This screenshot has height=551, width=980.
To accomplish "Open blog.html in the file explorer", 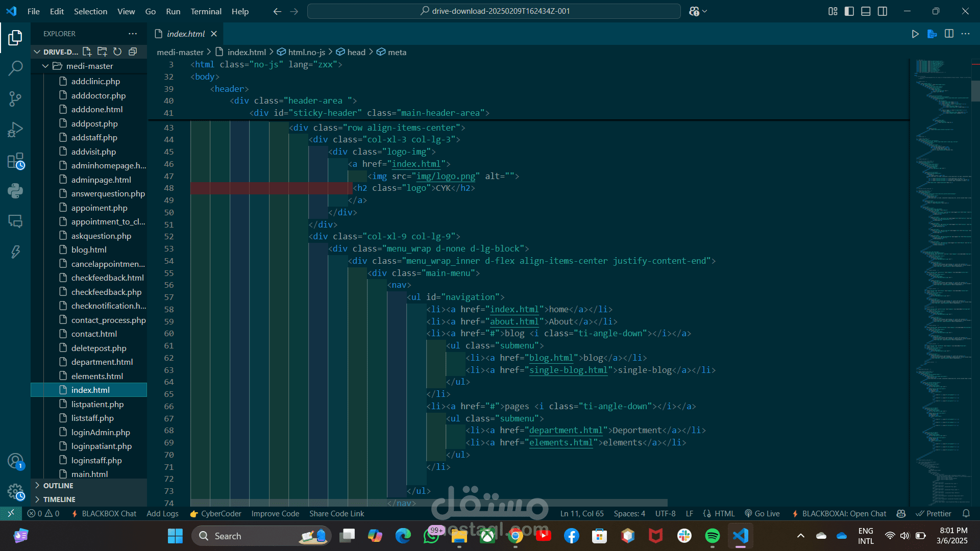I will coord(89,249).
